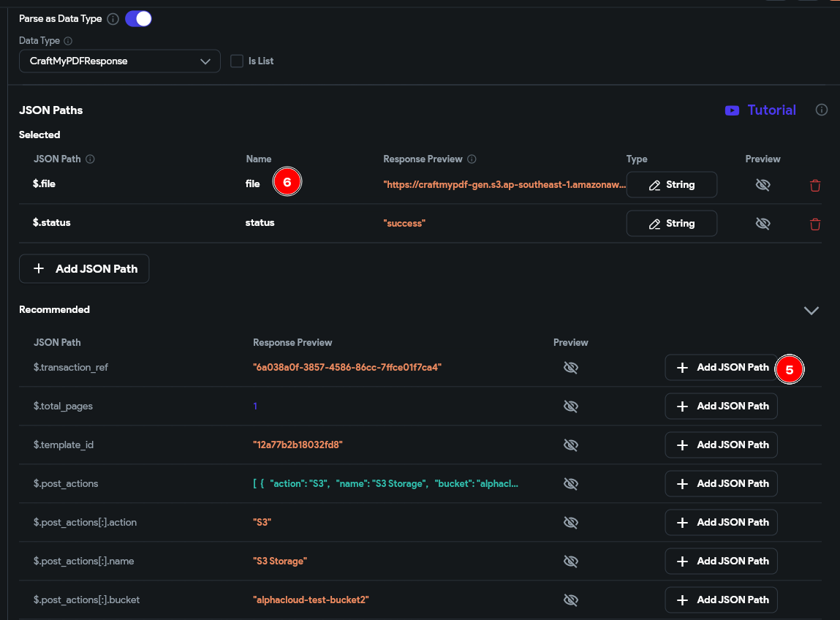Change type of $.status from String
The image size is (840, 620).
(x=671, y=224)
